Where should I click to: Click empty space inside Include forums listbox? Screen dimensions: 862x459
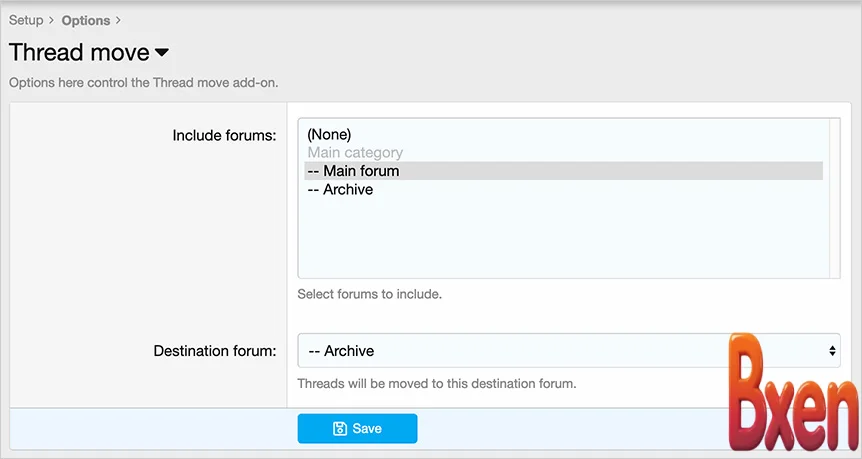562,240
